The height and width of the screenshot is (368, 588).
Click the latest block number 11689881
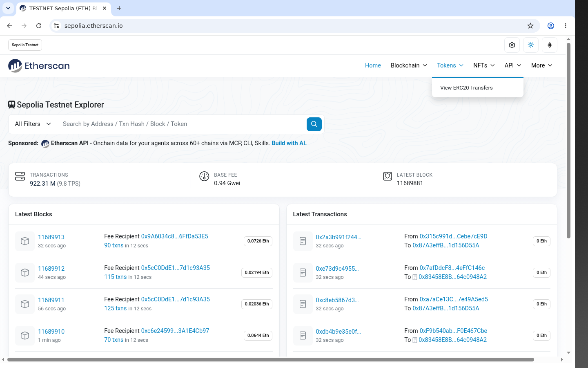410,183
